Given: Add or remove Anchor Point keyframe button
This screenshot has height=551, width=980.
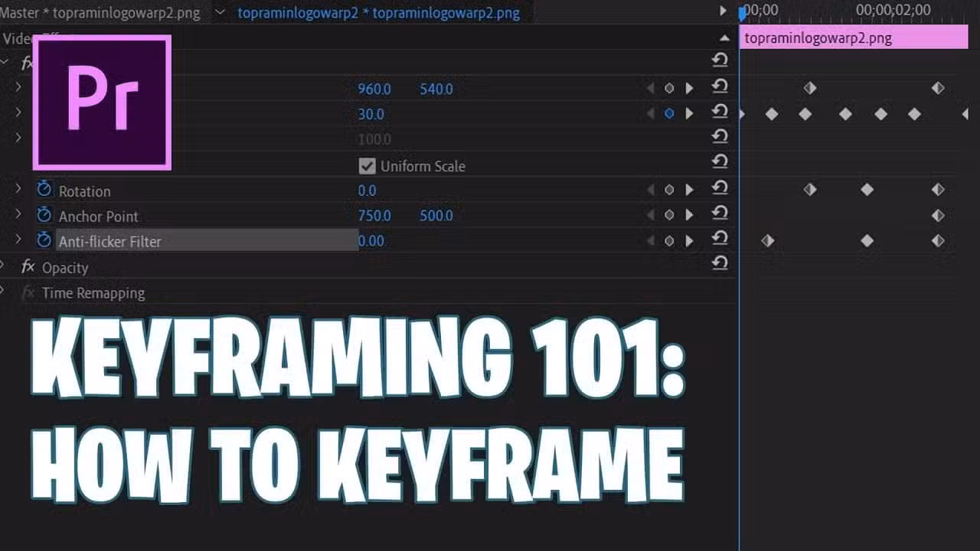Looking at the screenshot, I should coord(669,215).
